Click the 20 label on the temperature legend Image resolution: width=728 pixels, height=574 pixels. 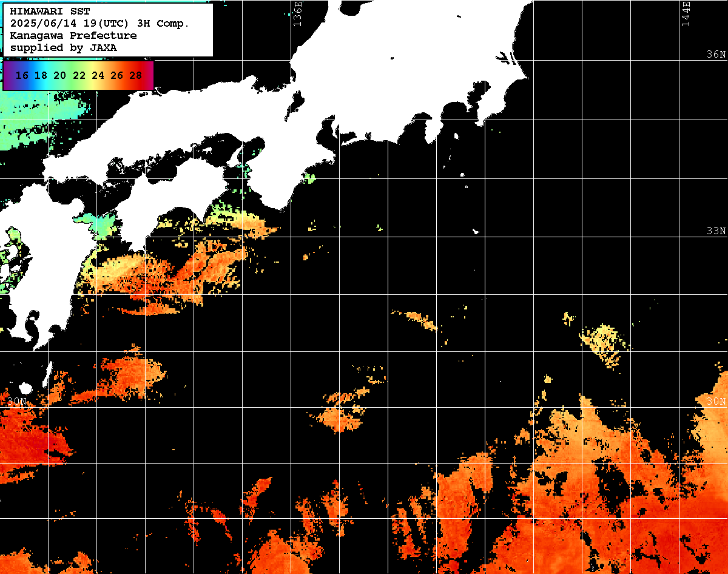click(59, 76)
